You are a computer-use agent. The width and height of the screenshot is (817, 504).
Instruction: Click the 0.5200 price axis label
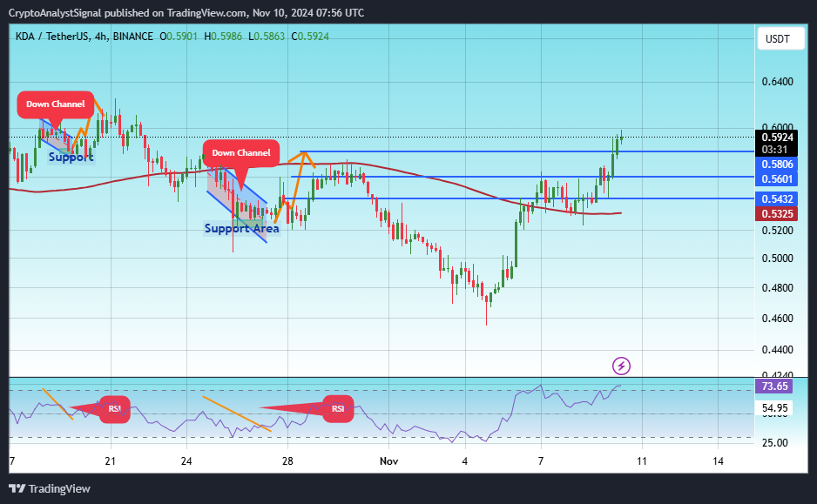(x=778, y=231)
